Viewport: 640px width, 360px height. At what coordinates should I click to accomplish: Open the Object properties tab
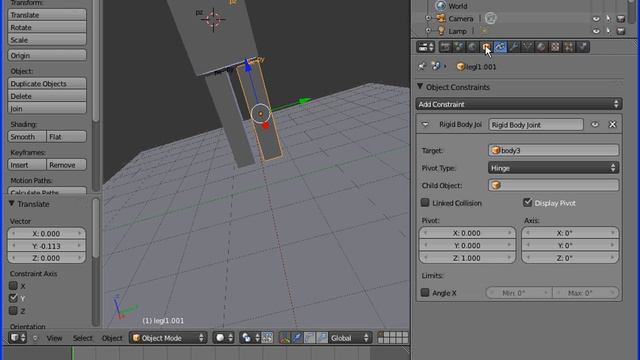click(x=486, y=47)
